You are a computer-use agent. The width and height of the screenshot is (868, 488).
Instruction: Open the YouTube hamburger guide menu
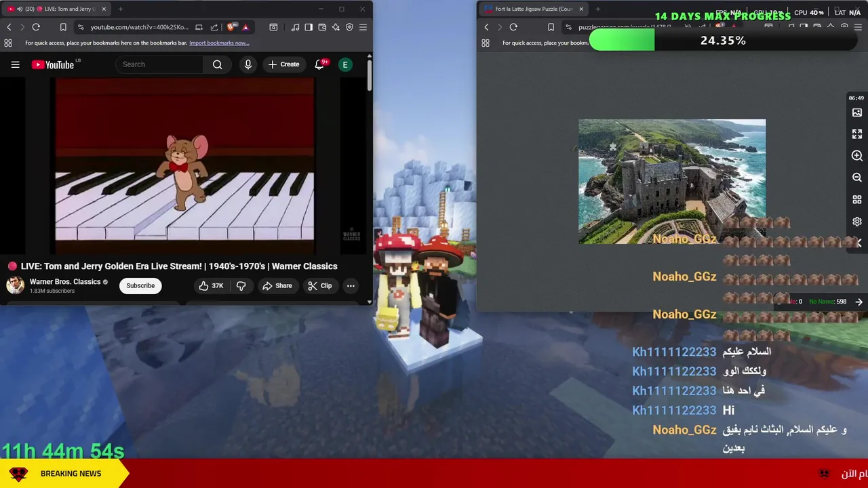[x=15, y=64]
